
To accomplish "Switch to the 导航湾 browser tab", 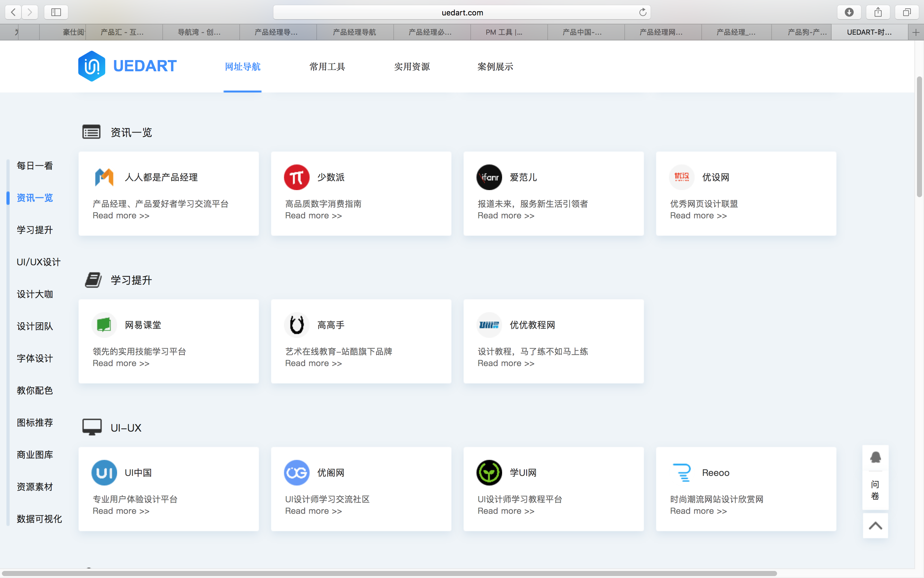I will tap(201, 32).
